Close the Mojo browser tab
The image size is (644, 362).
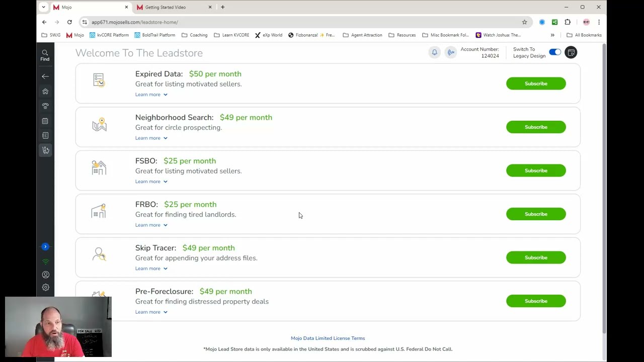(x=126, y=7)
